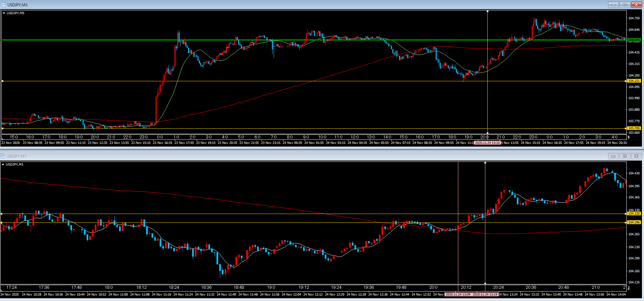Viewport: 644px width, 301px height.
Task: Maximize the USDJPY,M1 chart window
Action: tap(625, 156)
